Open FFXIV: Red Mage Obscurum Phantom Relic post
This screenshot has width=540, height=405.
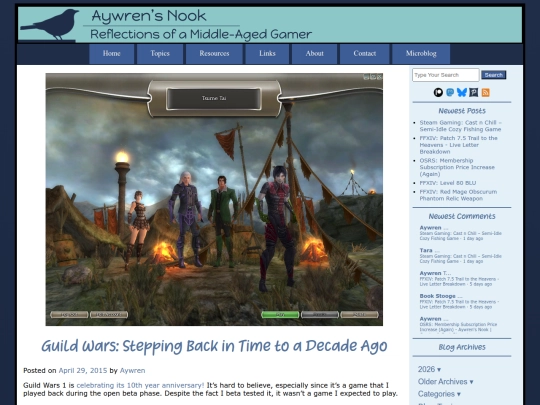458,195
